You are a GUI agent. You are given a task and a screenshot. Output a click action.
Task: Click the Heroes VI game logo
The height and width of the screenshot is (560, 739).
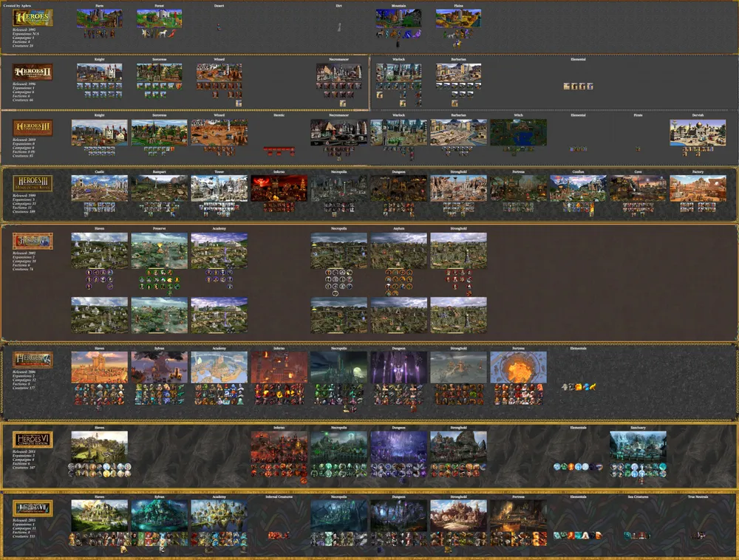[x=33, y=440]
